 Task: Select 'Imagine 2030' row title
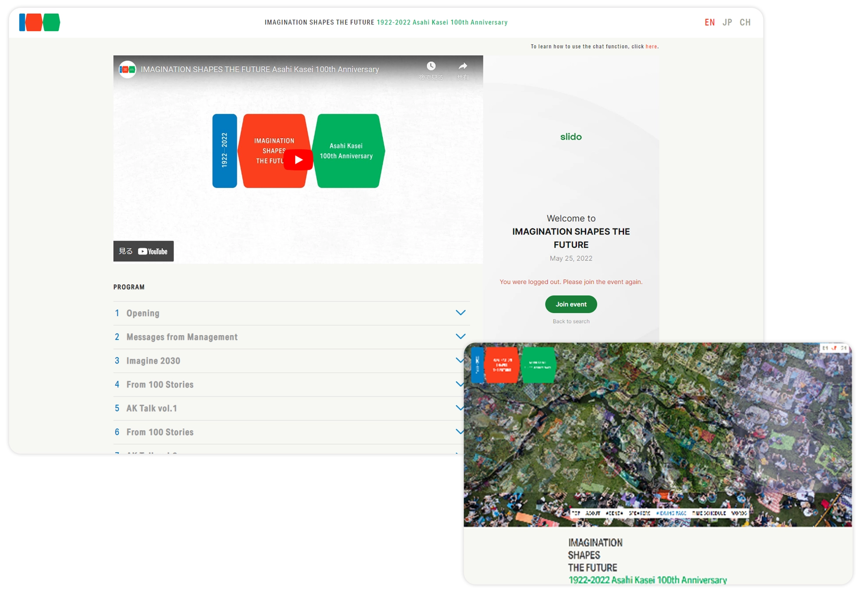[153, 361]
